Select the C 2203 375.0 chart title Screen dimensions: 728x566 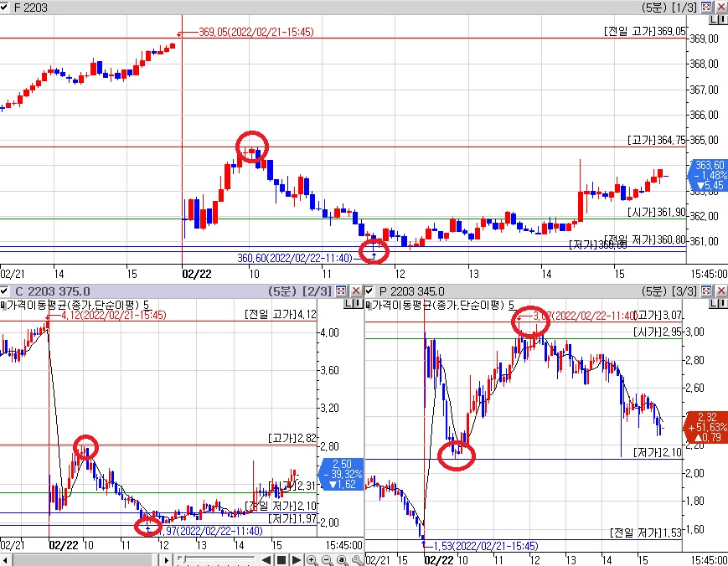coord(53,291)
